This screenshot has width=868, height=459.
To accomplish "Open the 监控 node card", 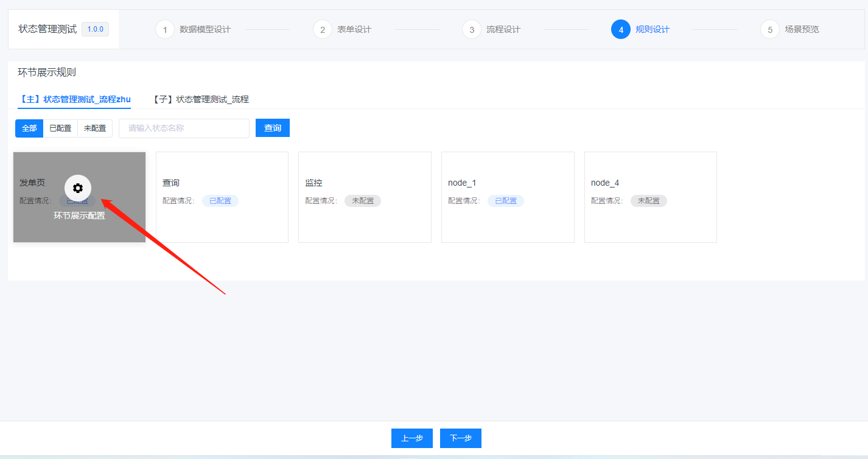I will tap(365, 197).
